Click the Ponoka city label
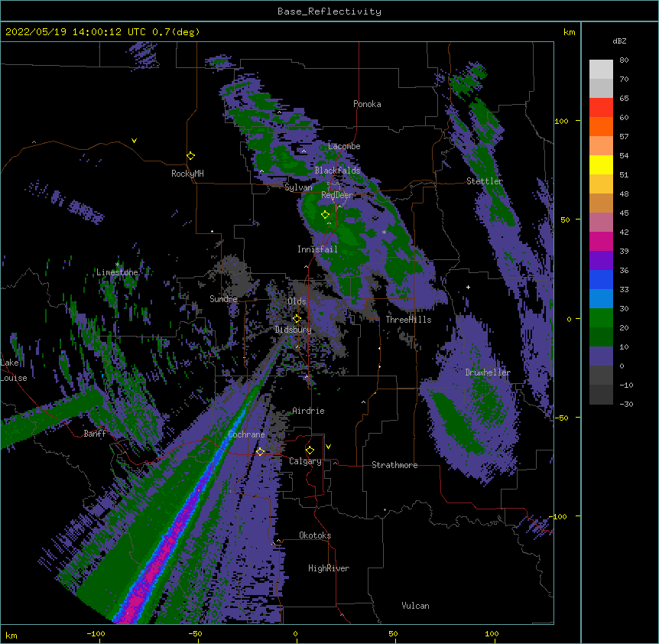Viewport: 659px width, 644px height. (x=367, y=104)
